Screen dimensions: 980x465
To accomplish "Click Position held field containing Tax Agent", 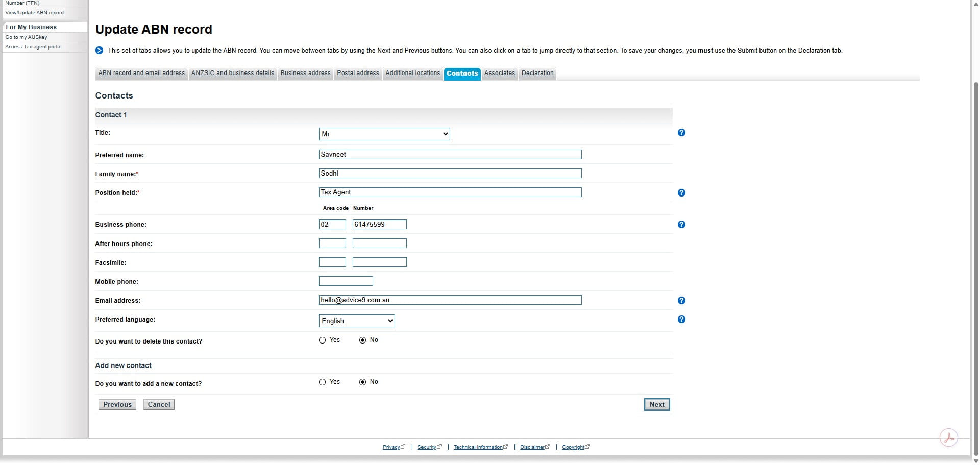I will coord(450,192).
